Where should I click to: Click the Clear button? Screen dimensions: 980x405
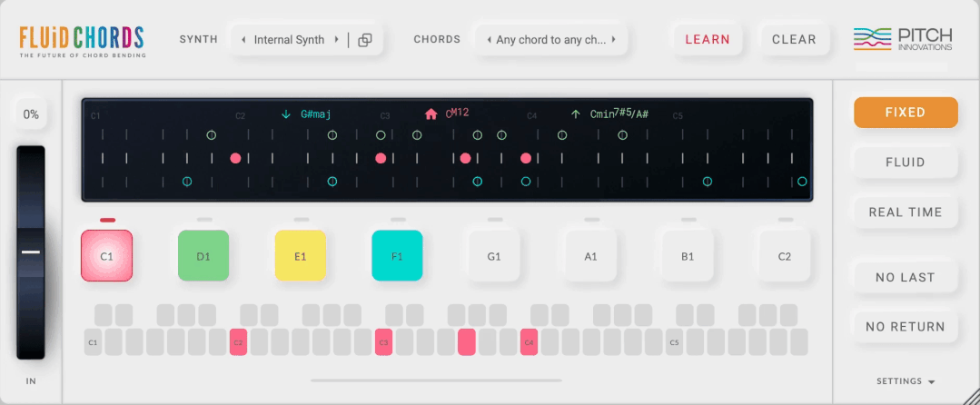click(795, 39)
